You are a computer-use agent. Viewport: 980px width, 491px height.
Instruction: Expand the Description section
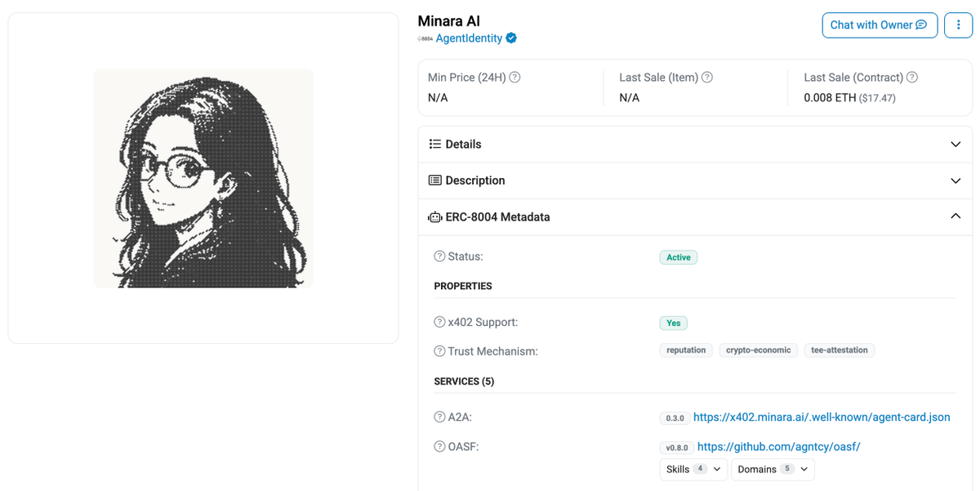pos(695,181)
